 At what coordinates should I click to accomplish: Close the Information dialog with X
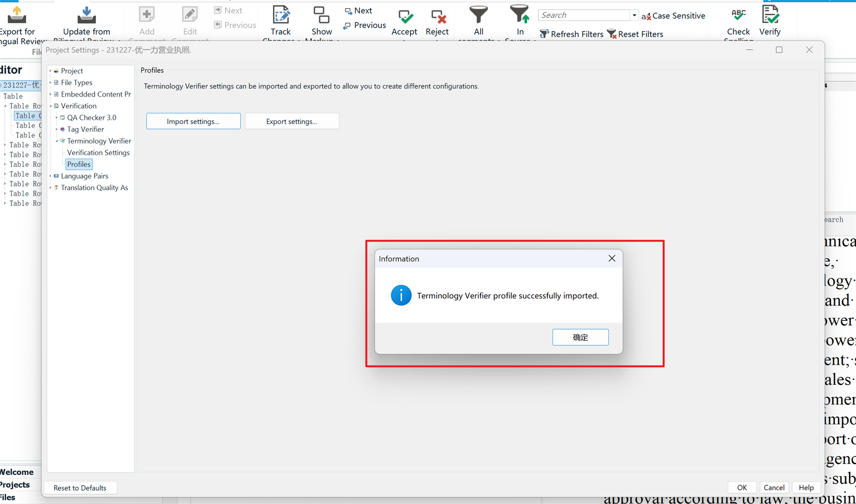point(612,258)
